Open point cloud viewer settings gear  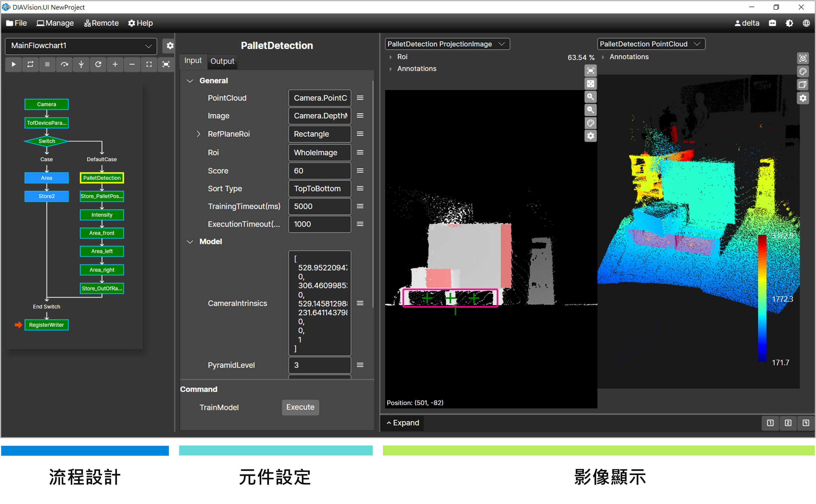pyautogui.click(x=803, y=98)
